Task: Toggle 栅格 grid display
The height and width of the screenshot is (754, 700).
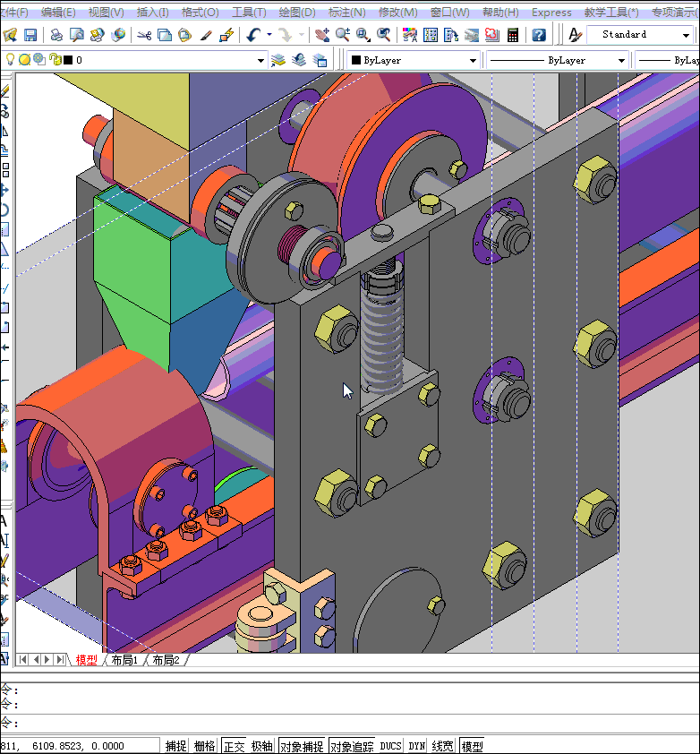Action: [204, 746]
